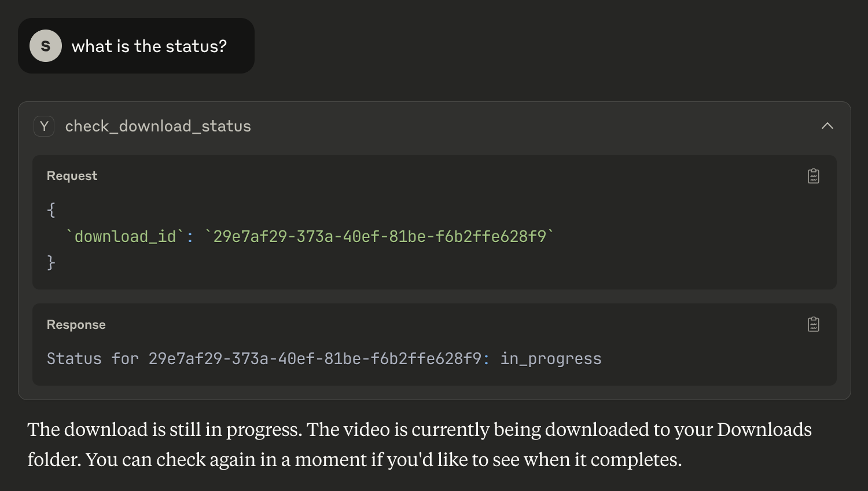Click the "Status for" text in Response
Viewport: 868px width, 491px height.
93,359
